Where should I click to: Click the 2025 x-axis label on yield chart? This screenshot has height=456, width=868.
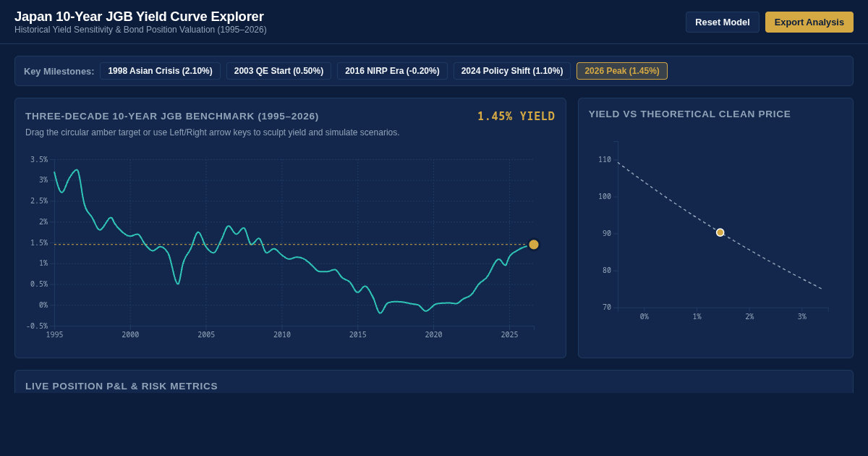click(x=510, y=334)
